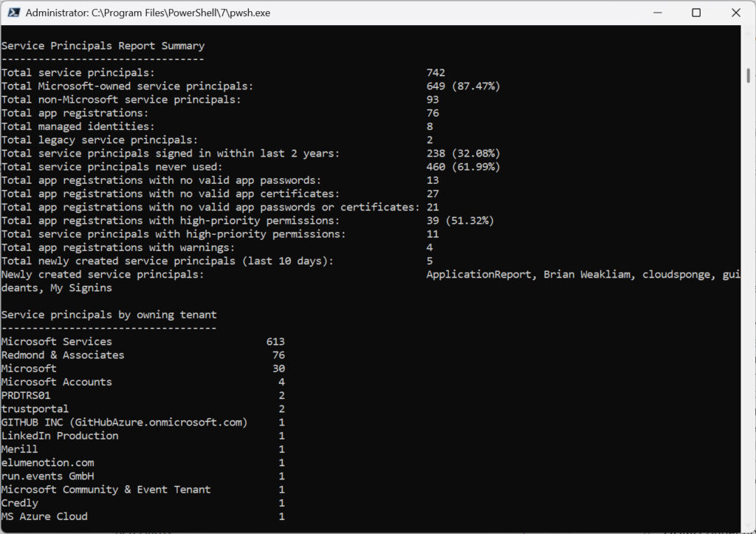Click the run.events GmbH line
Viewport: 756px width, 534px height.
point(49,476)
